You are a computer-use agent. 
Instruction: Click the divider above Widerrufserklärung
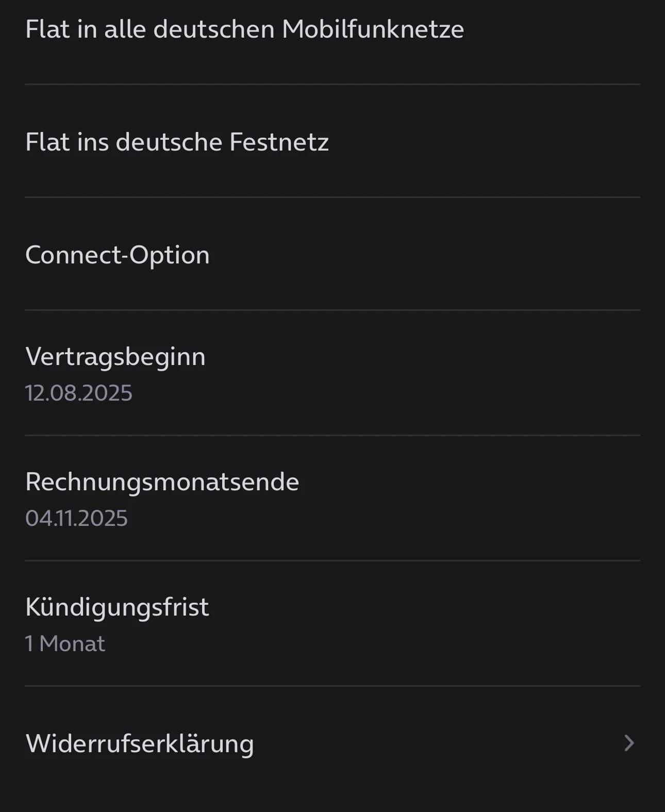332,686
